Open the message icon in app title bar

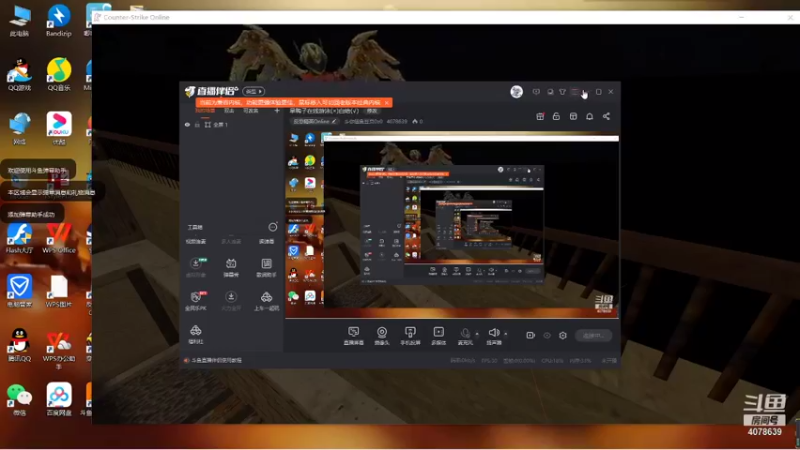(536, 92)
